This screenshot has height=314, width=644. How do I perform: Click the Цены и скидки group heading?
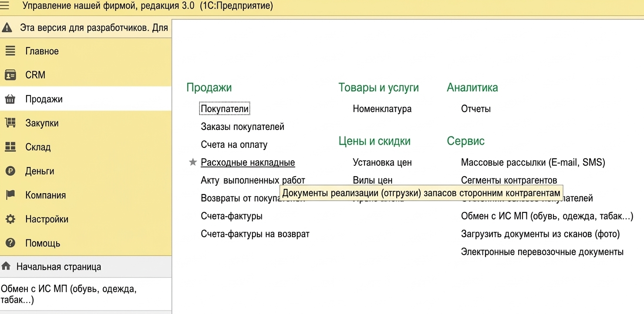(374, 141)
